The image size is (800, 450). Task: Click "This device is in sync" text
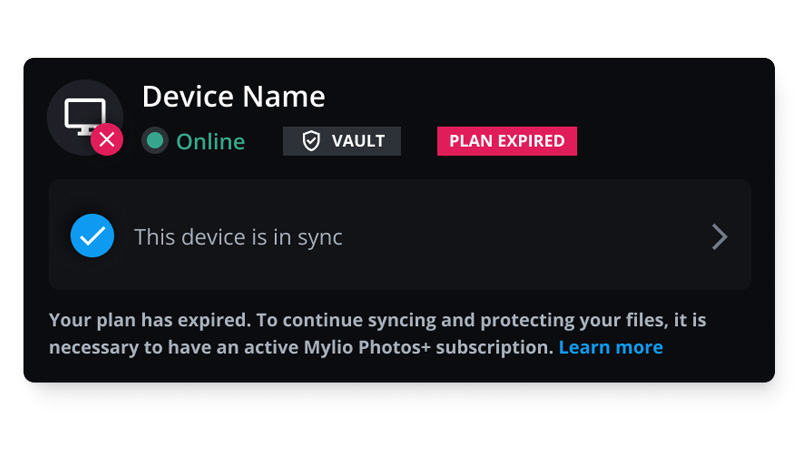(x=238, y=237)
